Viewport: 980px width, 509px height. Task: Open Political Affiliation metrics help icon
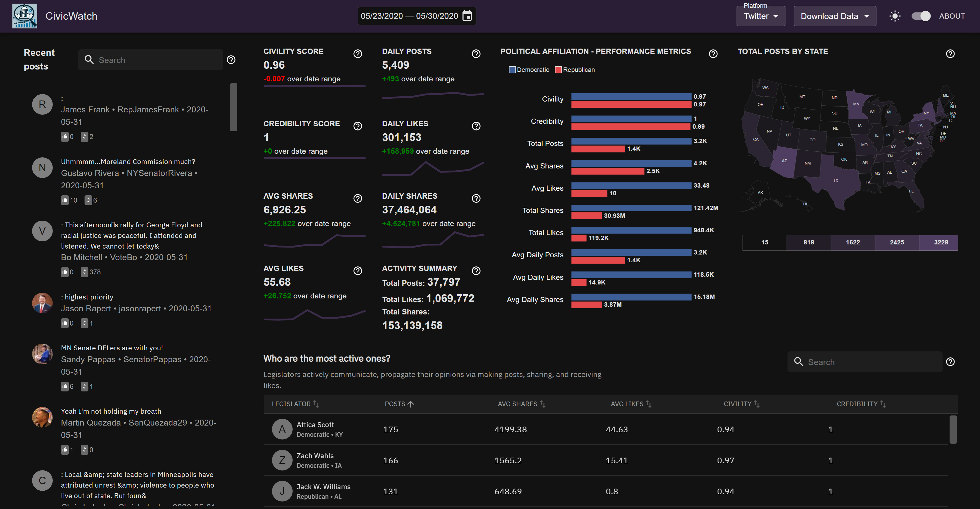[713, 53]
